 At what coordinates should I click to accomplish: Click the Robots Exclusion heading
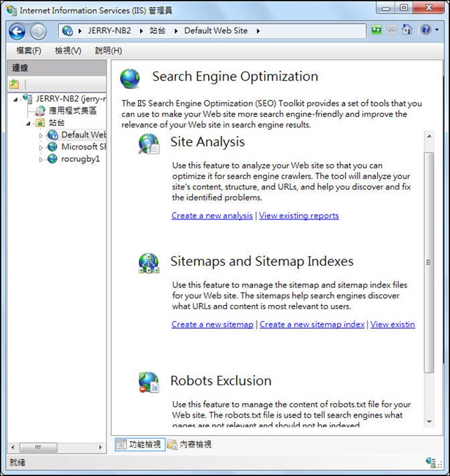coord(221,381)
